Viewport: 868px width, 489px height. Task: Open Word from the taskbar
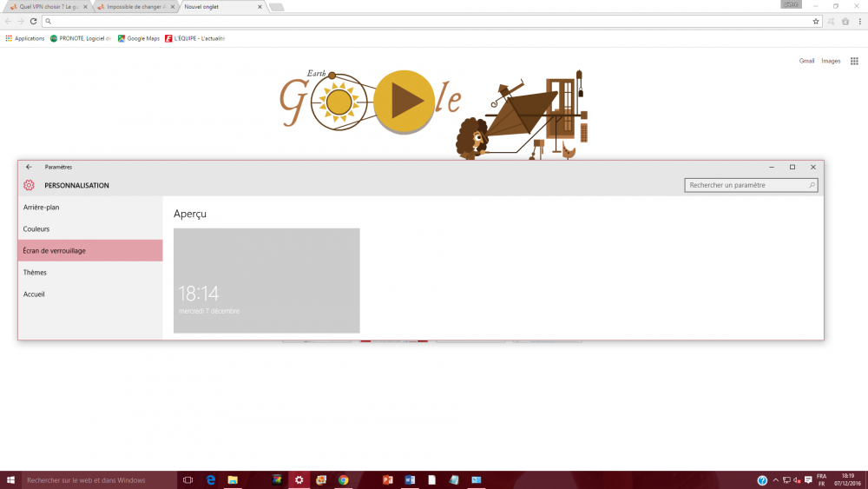coord(410,480)
